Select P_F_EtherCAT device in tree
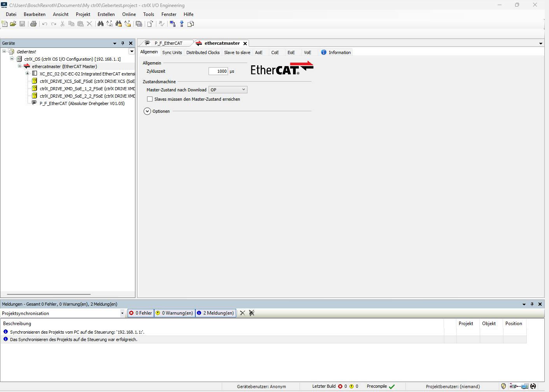Viewport: 549px width, 392px height. 82,103
